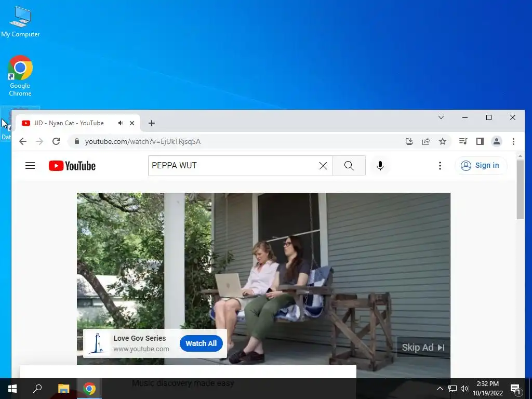Screen dimensions: 532x399
Task: Open taskbar search magnifier
Action: tap(37, 389)
